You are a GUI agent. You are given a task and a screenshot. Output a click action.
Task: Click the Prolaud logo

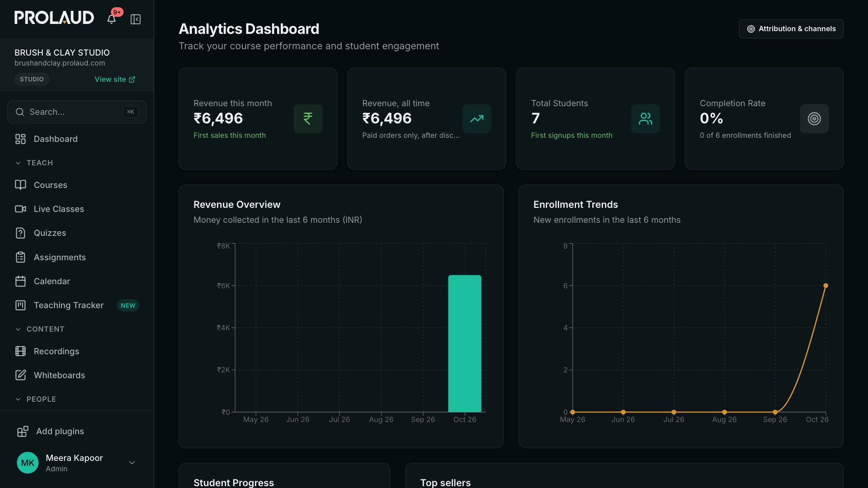(54, 18)
